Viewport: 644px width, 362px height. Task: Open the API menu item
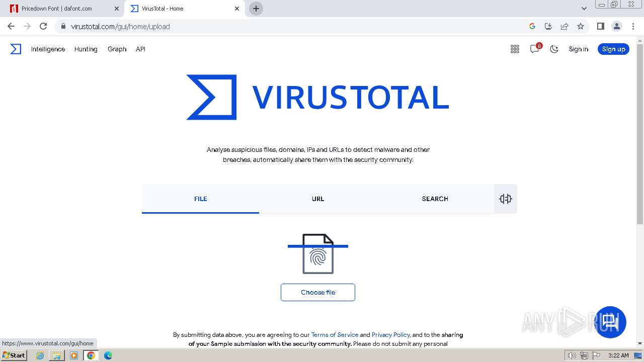pos(140,49)
